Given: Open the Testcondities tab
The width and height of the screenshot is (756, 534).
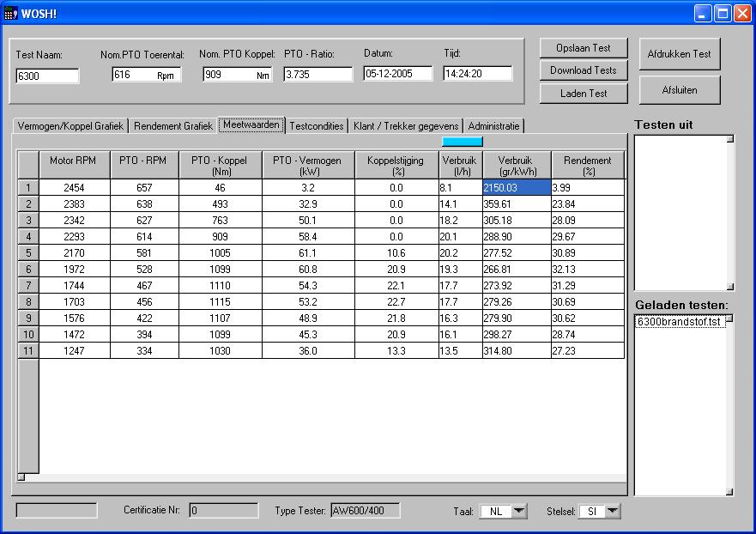Looking at the screenshot, I should [x=317, y=126].
